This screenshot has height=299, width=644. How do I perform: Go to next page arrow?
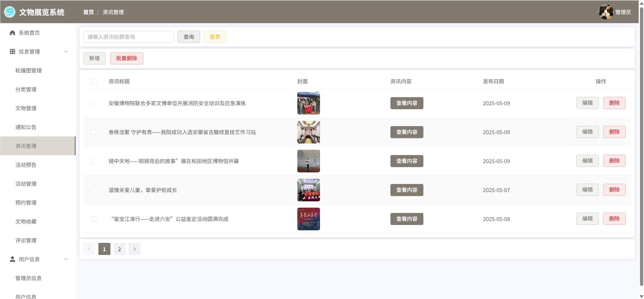click(x=135, y=249)
